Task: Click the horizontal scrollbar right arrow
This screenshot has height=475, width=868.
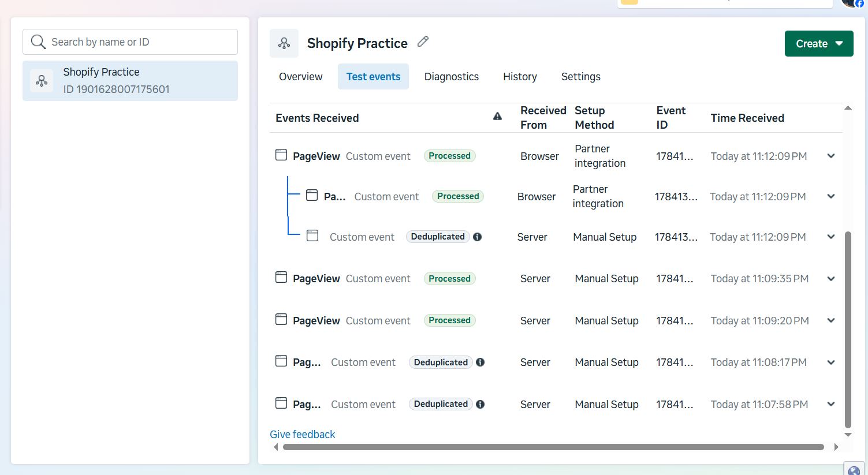Action: 836,447
